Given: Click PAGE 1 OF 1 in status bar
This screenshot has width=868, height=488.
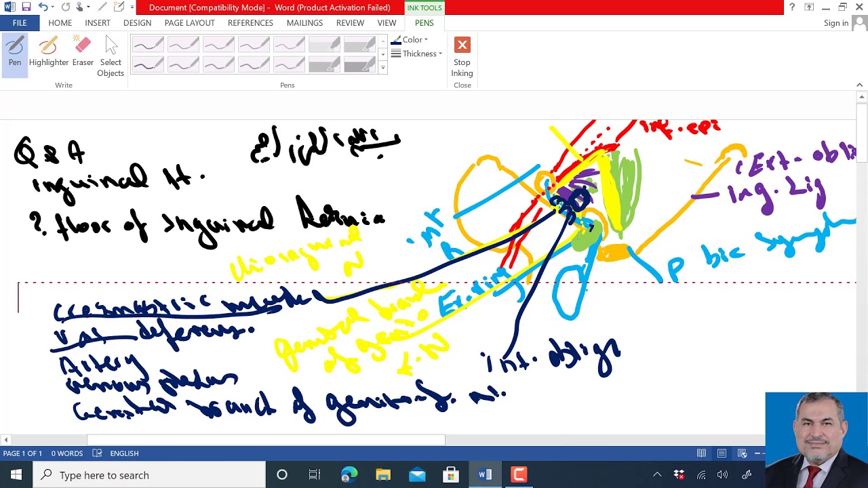Looking at the screenshot, I should (x=22, y=453).
